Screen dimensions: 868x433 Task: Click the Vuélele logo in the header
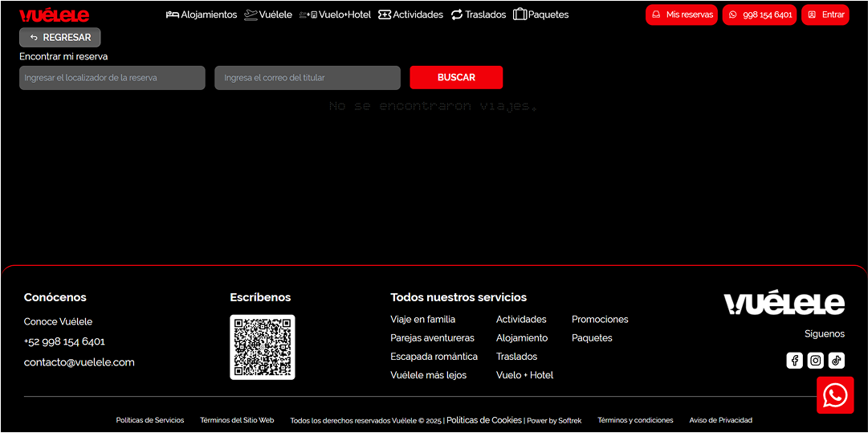point(55,15)
